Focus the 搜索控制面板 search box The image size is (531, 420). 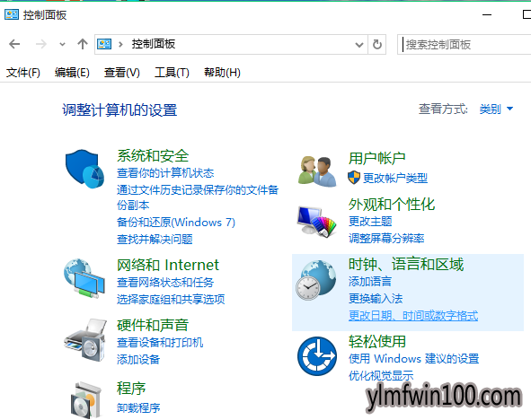click(x=465, y=44)
